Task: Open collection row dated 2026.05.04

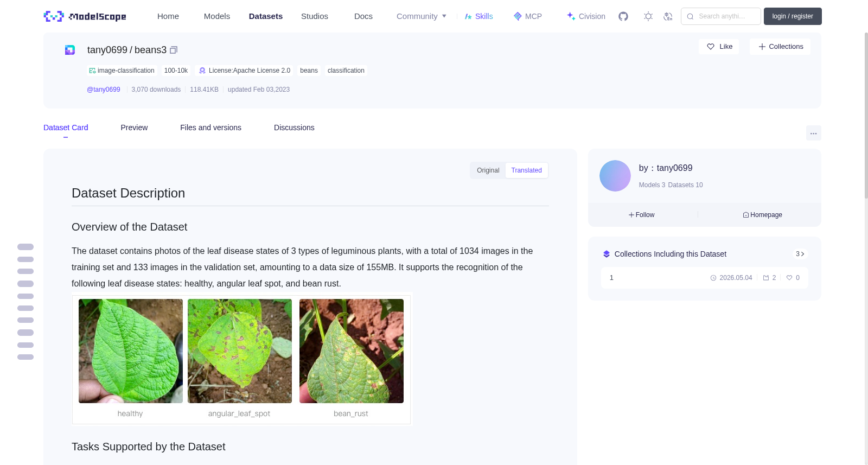Action: click(704, 278)
